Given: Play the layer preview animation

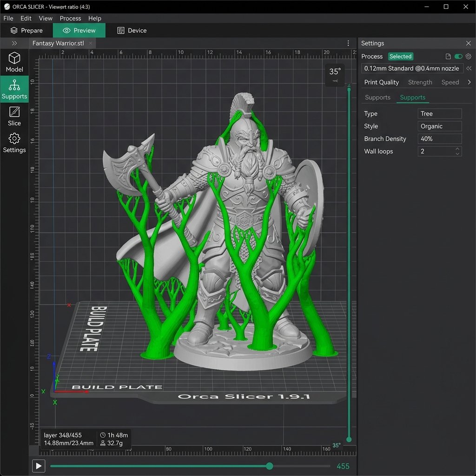Looking at the screenshot, I should click(x=39, y=466).
